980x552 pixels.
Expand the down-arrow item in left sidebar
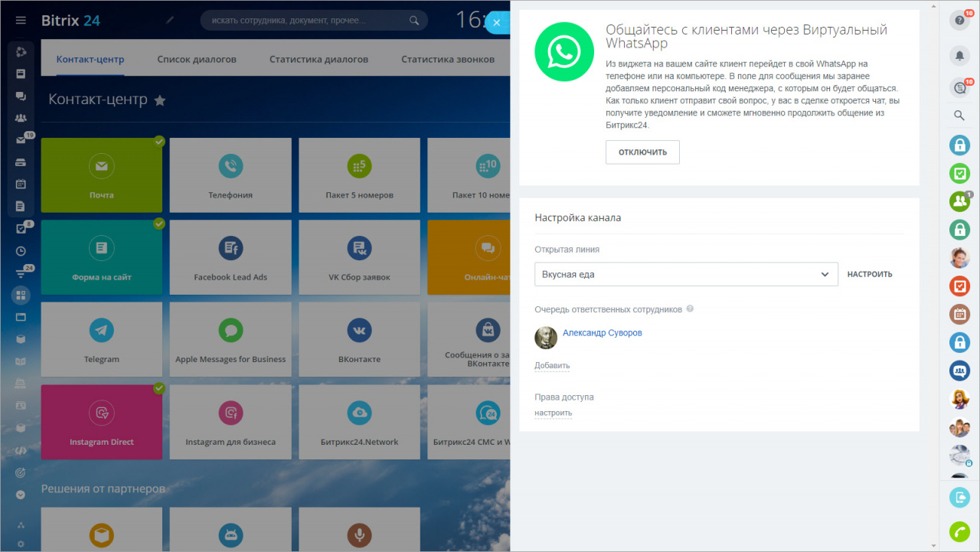[x=21, y=495]
